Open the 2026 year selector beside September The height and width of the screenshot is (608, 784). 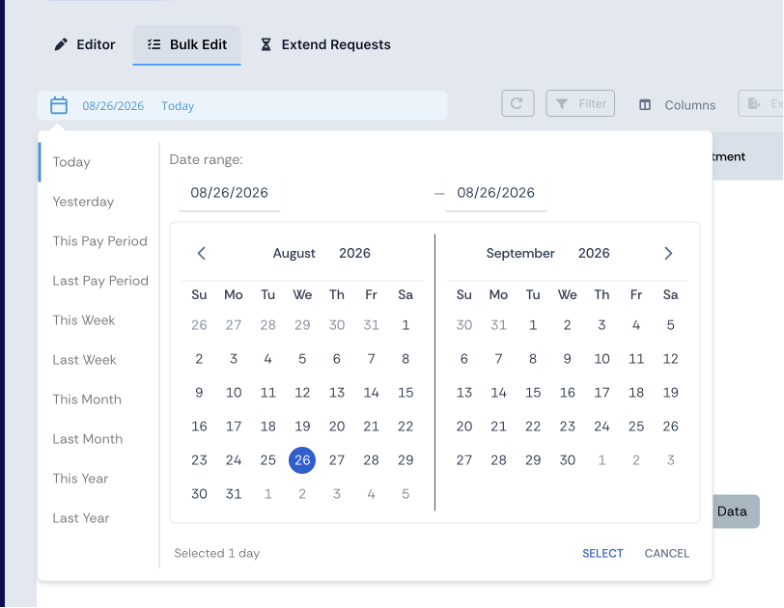tap(594, 254)
